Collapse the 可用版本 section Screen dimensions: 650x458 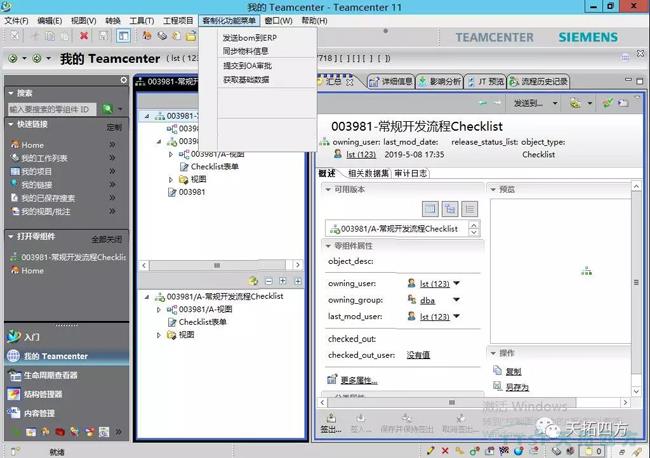328,189
